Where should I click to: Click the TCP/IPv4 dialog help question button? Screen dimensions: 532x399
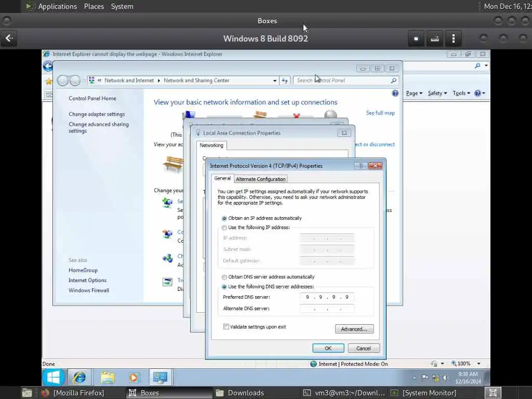(361, 166)
